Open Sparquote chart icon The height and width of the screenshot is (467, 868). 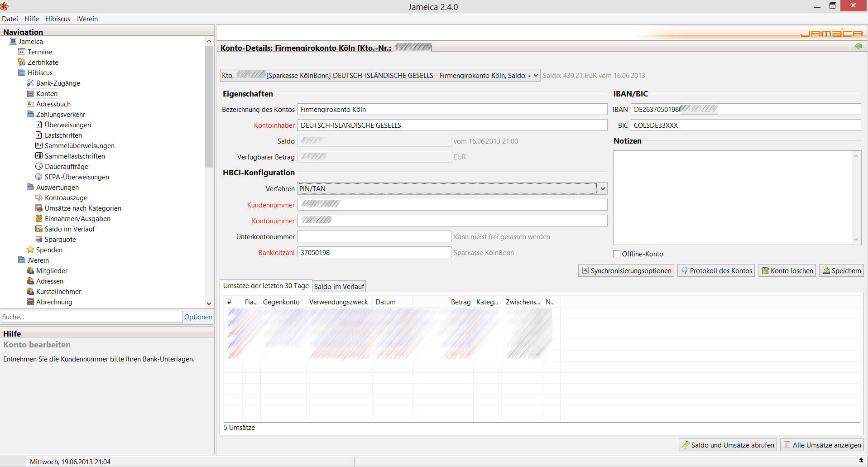(39, 239)
